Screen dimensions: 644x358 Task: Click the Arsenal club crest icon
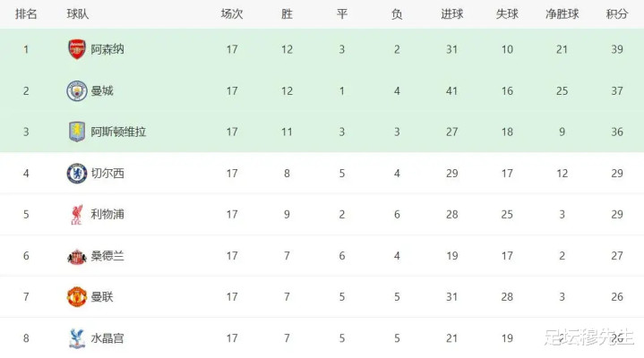pos(77,49)
